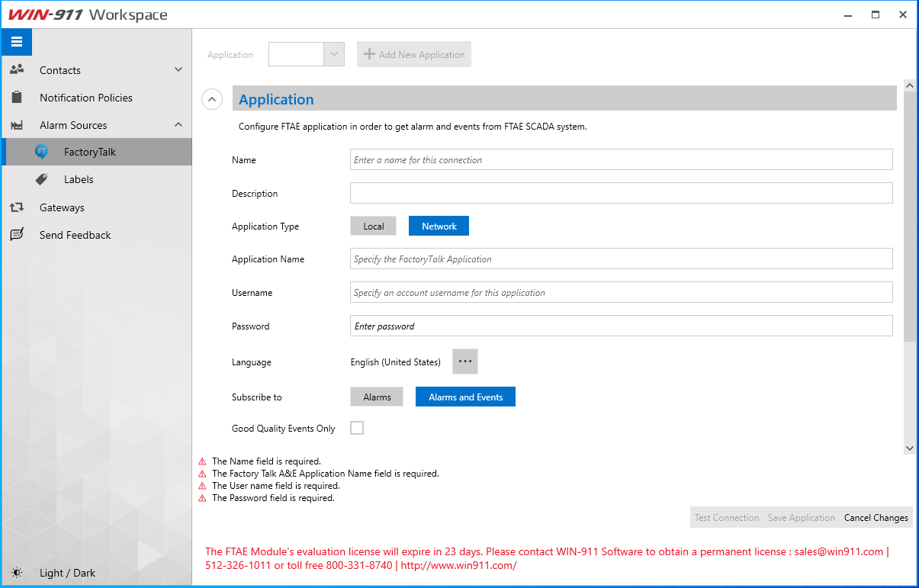Select FactoryTalk under Alarm Sources
The width and height of the screenshot is (919, 588).
pyautogui.click(x=96, y=152)
